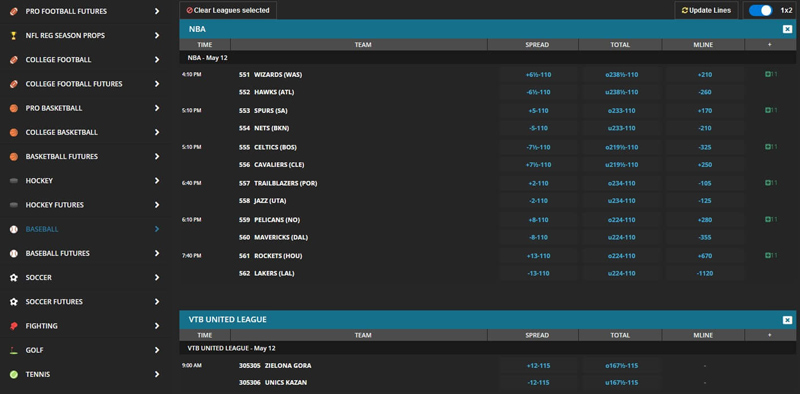Click the basketball icon beside Pro Basketball
The image size is (800, 394).
pos(14,108)
